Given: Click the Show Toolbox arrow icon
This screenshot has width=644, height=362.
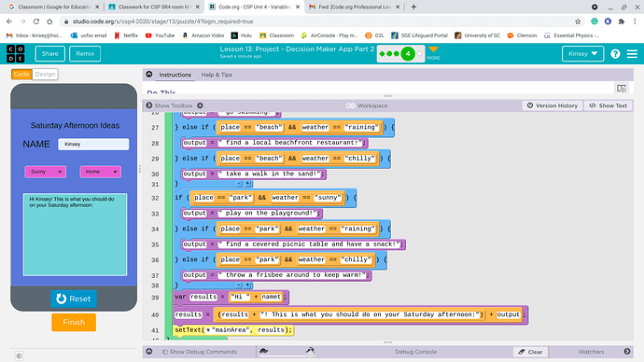Looking at the screenshot, I should [149, 105].
